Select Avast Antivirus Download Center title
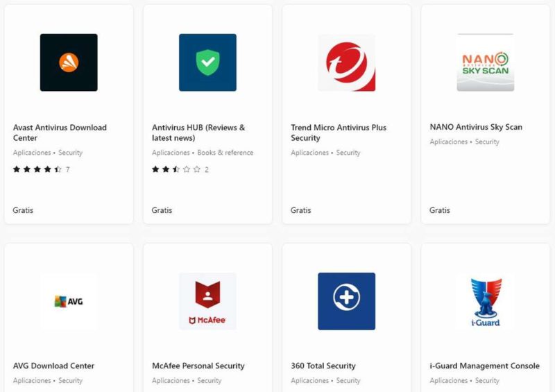Image resolution: width=555 pixels, height=392 pixels. coord(60,133)
